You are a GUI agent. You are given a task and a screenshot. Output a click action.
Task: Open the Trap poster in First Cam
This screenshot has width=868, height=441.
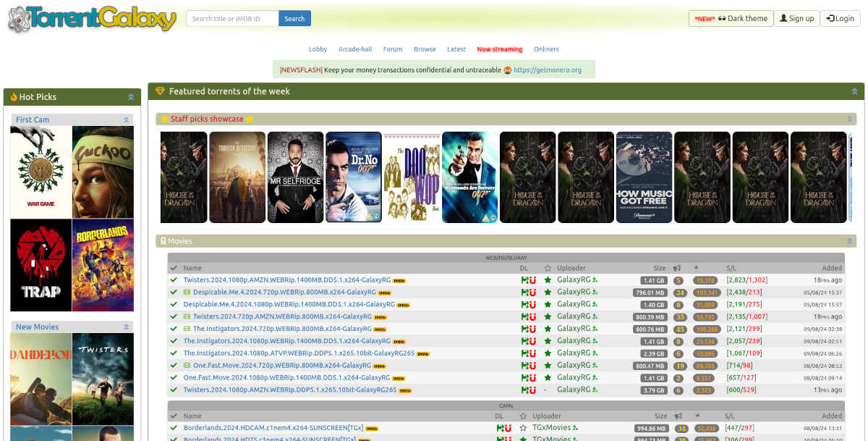pyautogui.click(x=41, y=265)
